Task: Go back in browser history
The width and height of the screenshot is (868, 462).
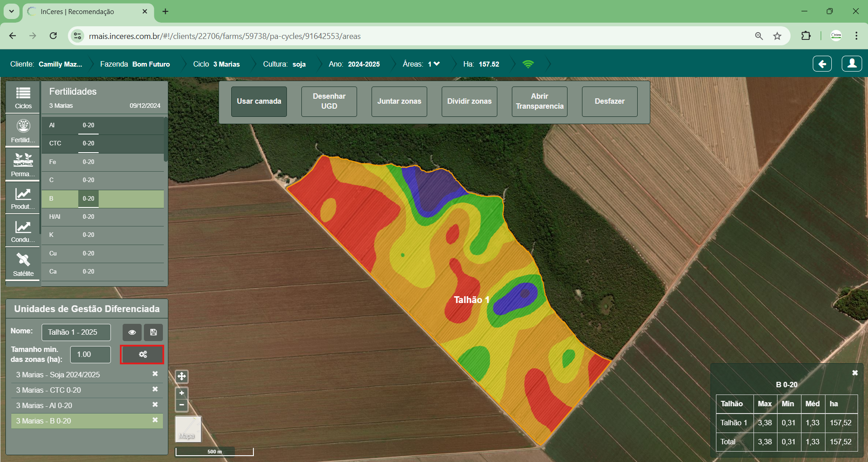Action: coord(13,36)
